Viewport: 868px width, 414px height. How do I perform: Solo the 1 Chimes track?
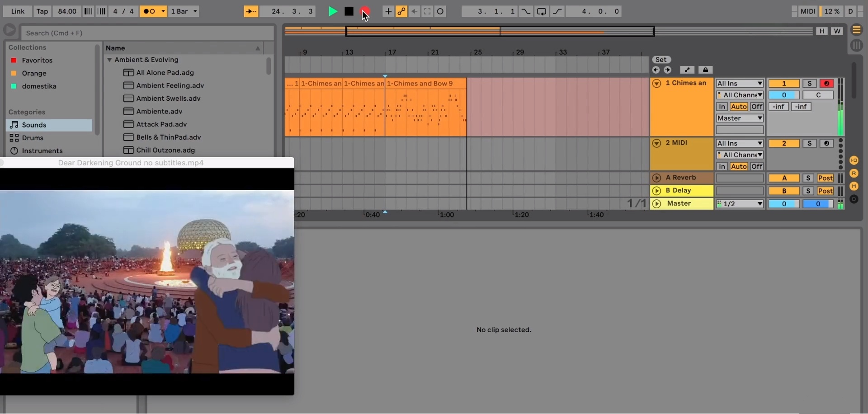pyautogui.click(x=809, y=84)
